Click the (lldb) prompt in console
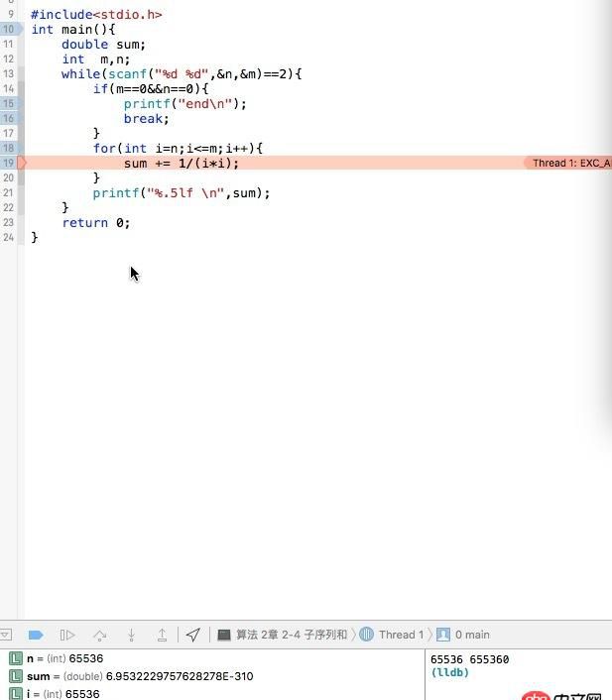Screen dimensions: 612x700 point(450,672)
